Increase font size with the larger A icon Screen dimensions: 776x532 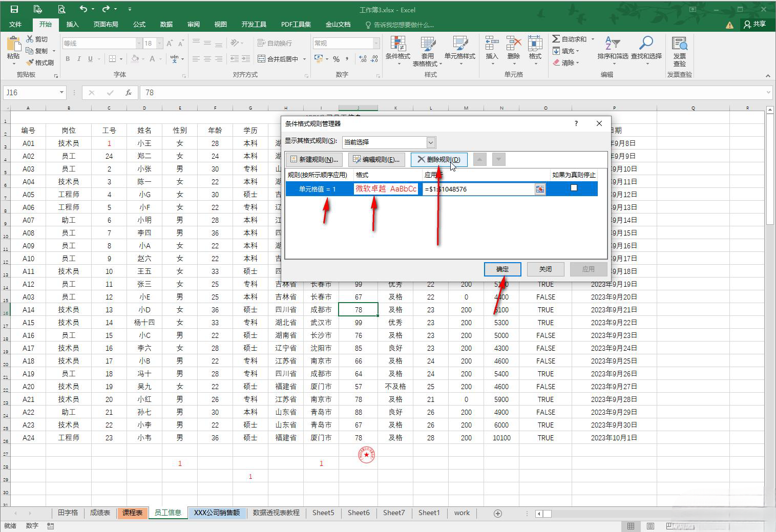170,44
